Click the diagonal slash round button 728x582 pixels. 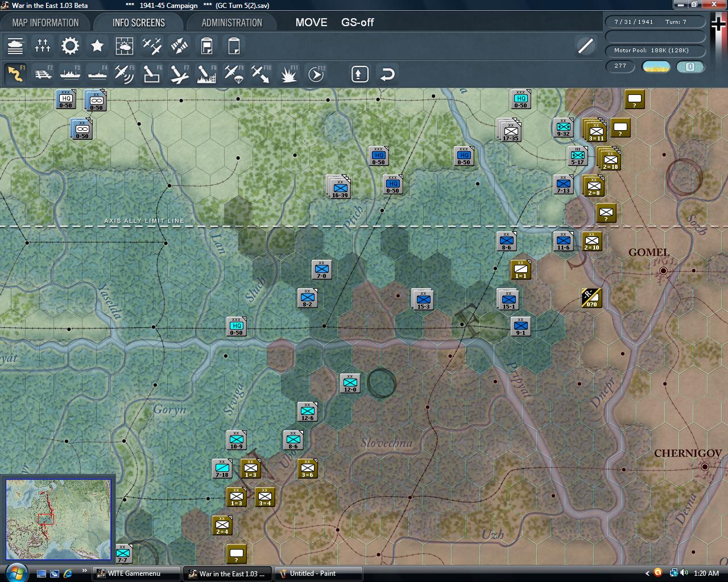coord(585,46)
